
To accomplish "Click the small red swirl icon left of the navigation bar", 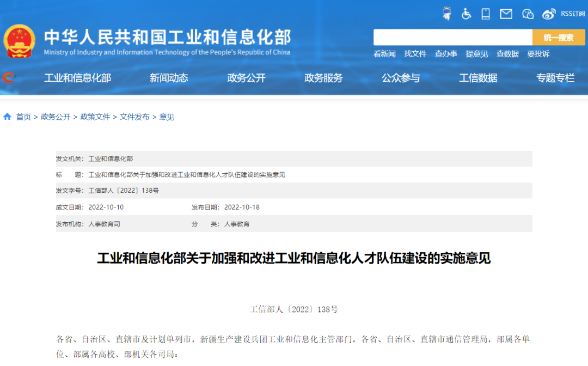I will (x=8, y=78).
